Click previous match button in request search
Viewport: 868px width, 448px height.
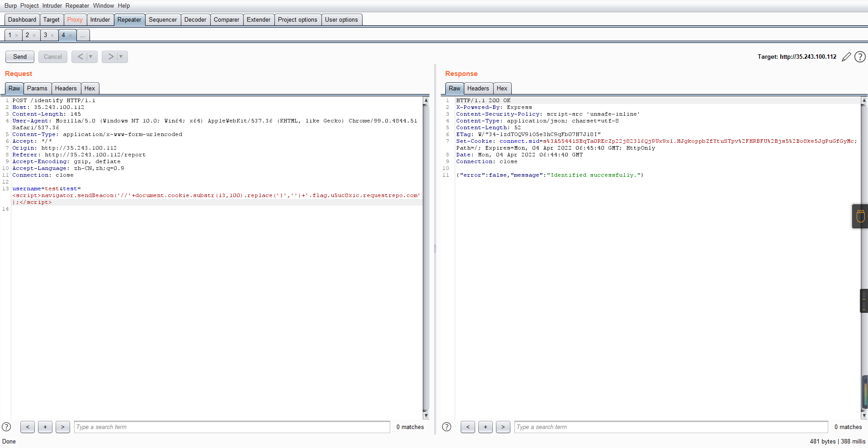28,427
